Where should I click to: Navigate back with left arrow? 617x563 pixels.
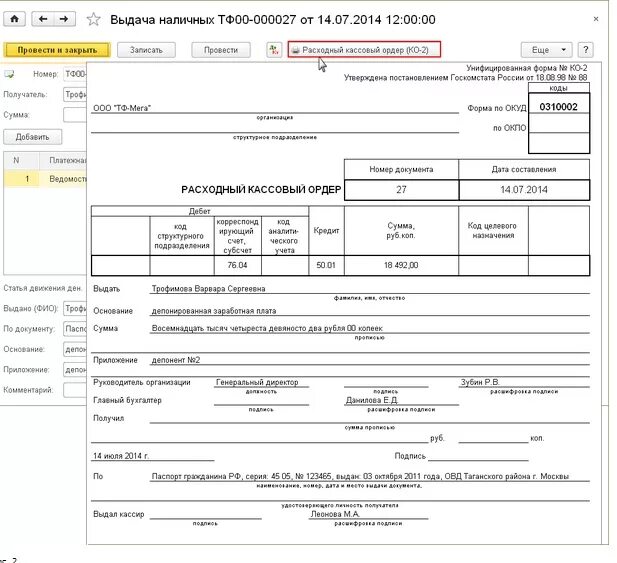tap(43, 19)
